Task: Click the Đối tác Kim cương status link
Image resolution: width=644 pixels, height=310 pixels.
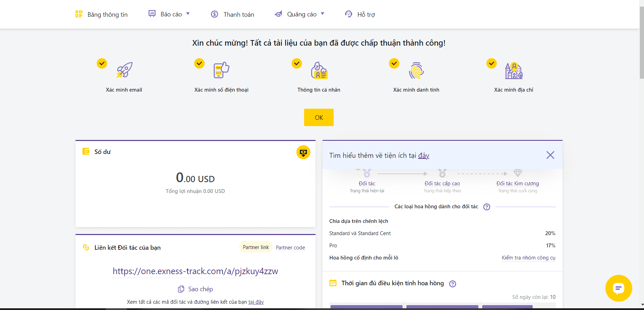Action: (518, 184)
